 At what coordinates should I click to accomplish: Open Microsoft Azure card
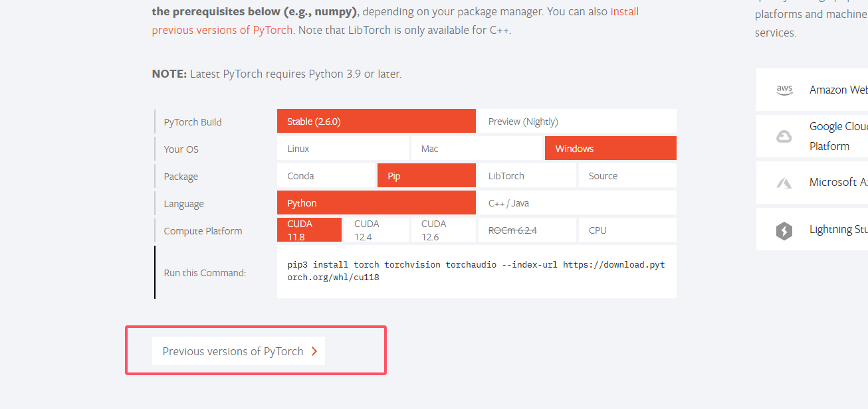[812, 183]
